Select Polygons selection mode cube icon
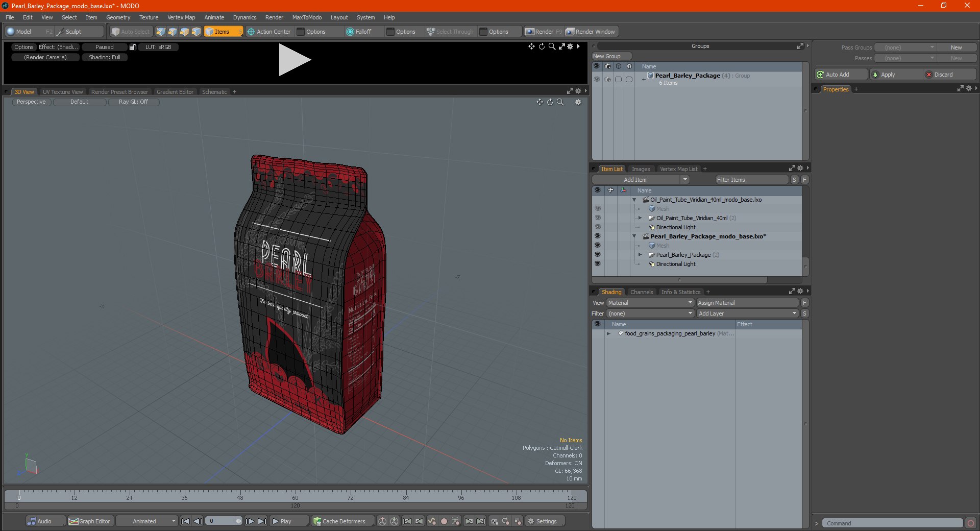Viewport: 980px width, 531px height. [x=184, y=32]
